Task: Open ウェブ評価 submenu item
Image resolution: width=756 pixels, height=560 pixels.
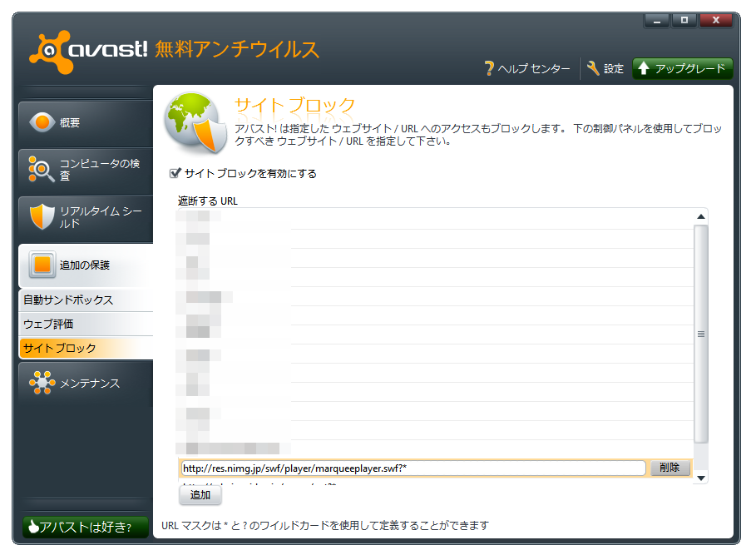Action: (86, 325)
